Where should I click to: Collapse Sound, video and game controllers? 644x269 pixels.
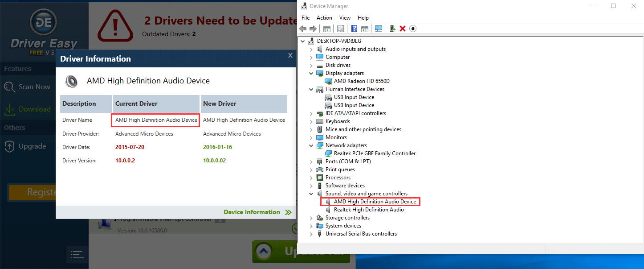pyautogui.click(x=311, y=194)
